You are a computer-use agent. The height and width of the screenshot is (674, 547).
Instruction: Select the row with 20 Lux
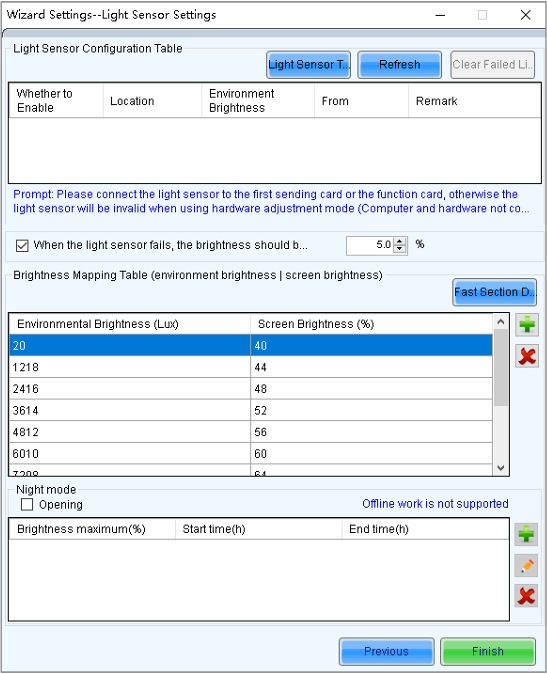coord(251,345)
